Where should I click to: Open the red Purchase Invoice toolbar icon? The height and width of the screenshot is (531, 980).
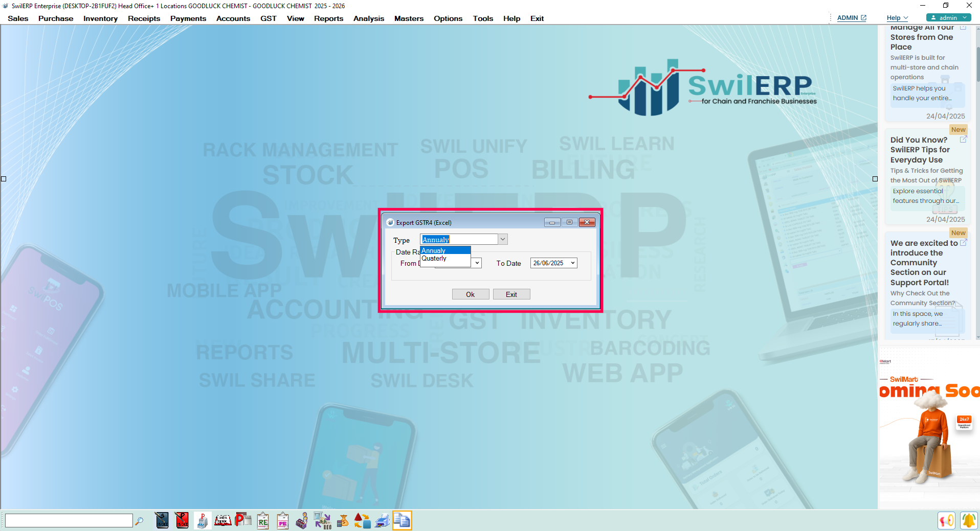click(182, 520)
